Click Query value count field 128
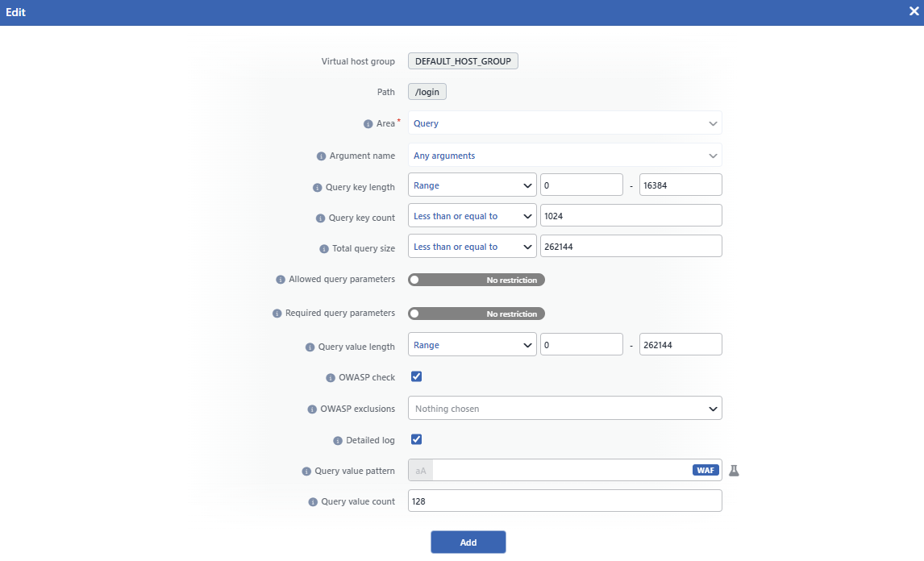924x561 pixels. coord(565,501)
